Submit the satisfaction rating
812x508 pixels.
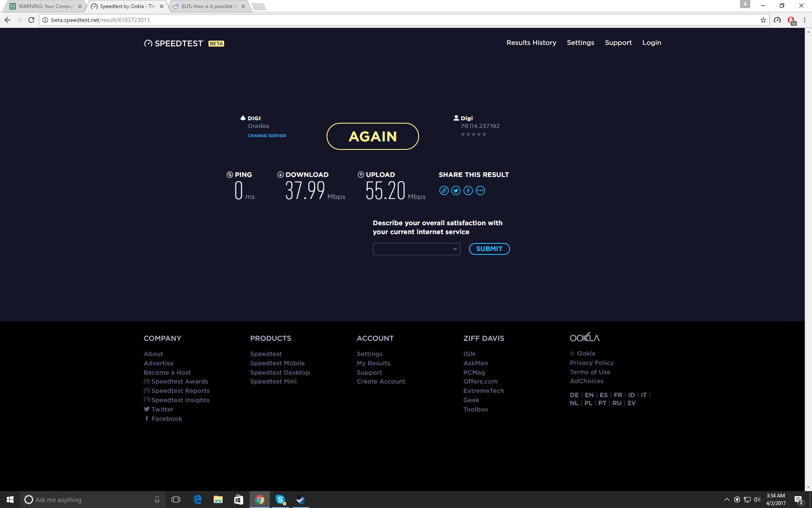(489, 249)
